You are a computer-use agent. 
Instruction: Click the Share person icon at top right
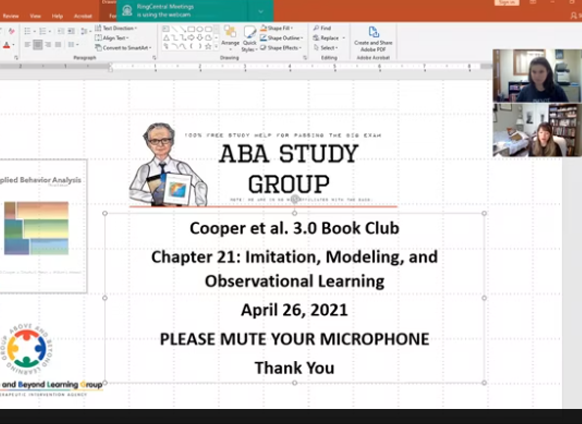click(x=574, y=16)
